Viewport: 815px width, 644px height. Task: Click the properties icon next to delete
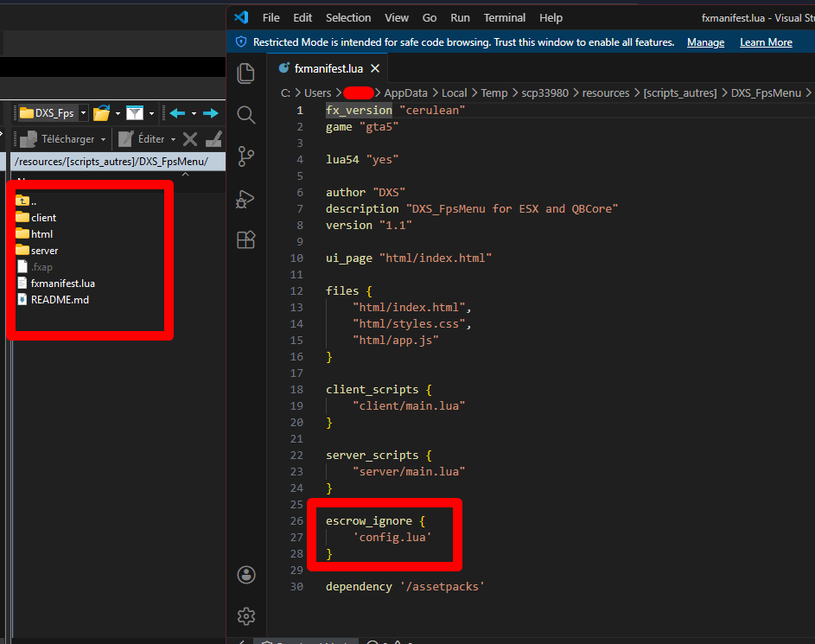213,139
